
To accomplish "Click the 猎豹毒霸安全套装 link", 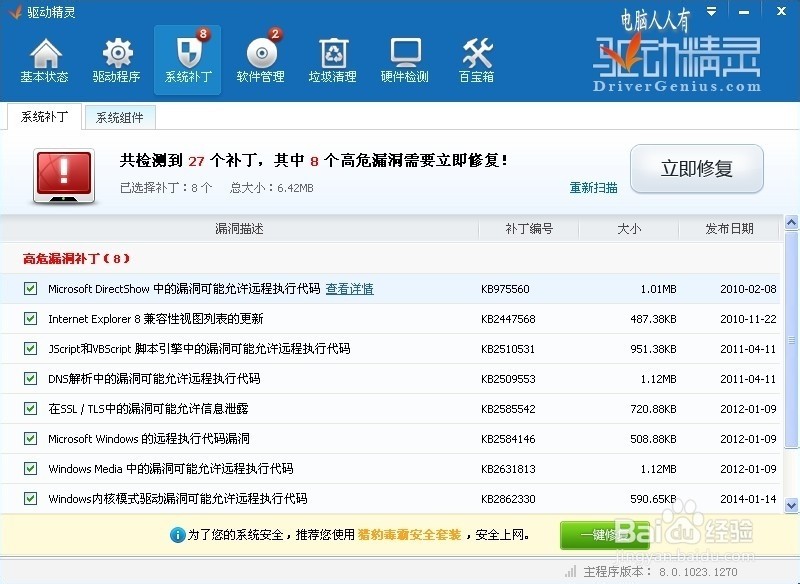I will click(409, 535).
